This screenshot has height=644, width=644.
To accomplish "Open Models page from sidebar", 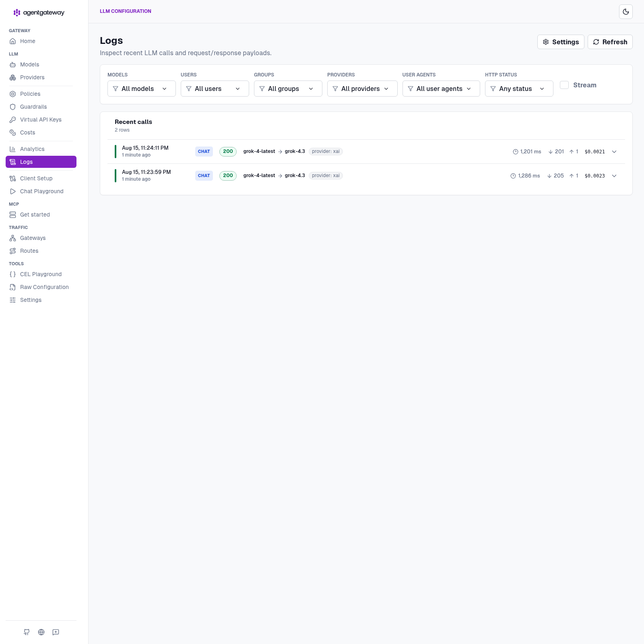I will click(41, 64).
